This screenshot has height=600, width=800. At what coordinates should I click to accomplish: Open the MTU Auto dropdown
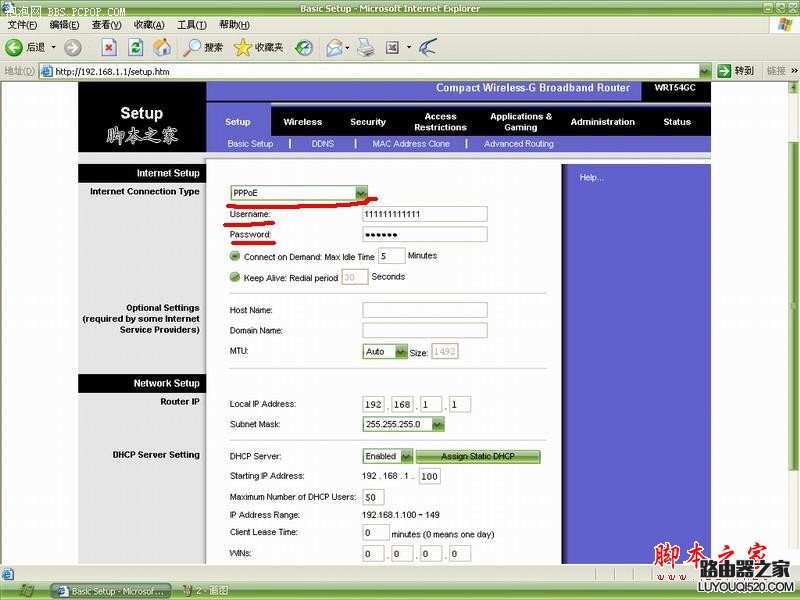click(x=385, y=351)
